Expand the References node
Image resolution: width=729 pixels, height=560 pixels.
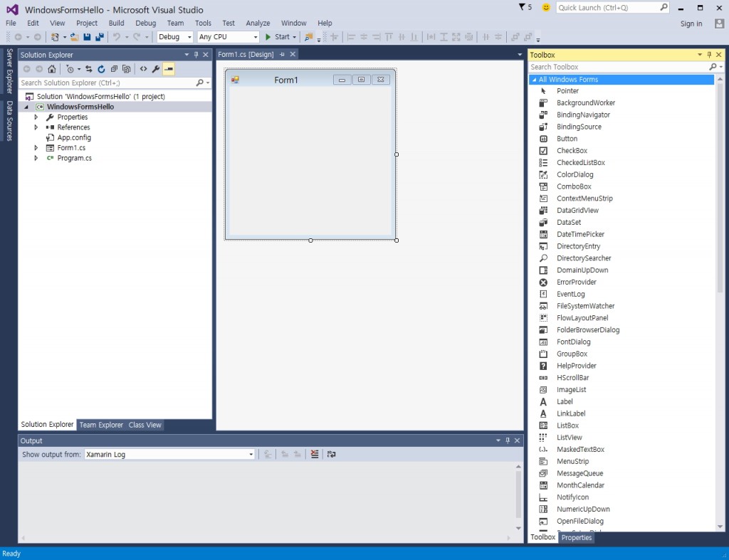pos(36,127)
